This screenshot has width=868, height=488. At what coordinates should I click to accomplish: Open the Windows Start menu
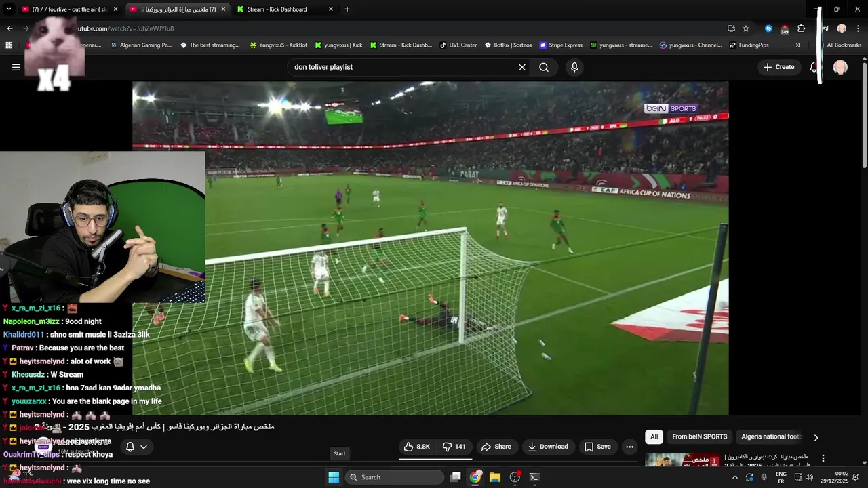pos(334,477)
